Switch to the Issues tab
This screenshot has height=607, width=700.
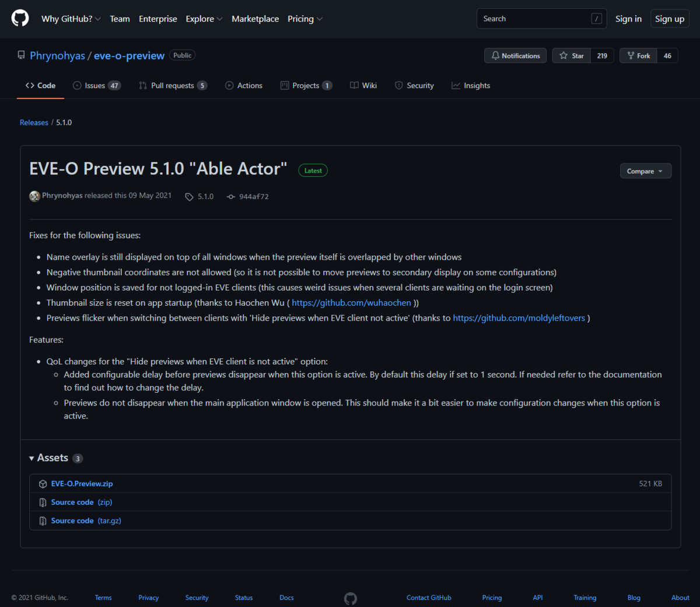tap(97, 85)
